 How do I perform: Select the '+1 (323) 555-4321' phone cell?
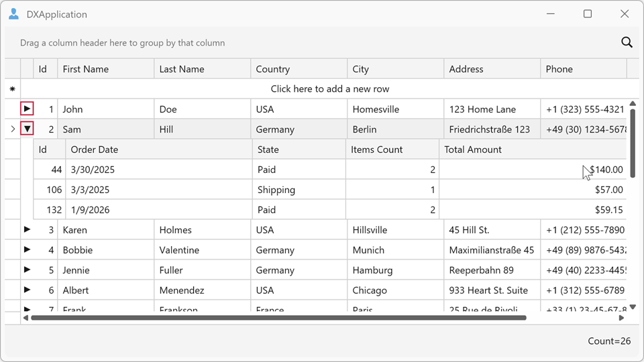tap(584, 109)
